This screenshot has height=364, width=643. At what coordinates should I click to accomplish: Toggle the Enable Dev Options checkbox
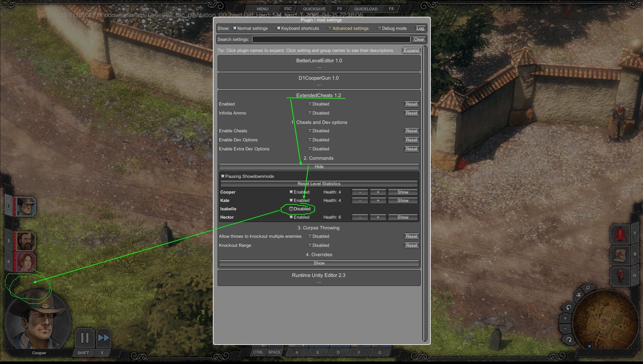[x=310, y=140]
